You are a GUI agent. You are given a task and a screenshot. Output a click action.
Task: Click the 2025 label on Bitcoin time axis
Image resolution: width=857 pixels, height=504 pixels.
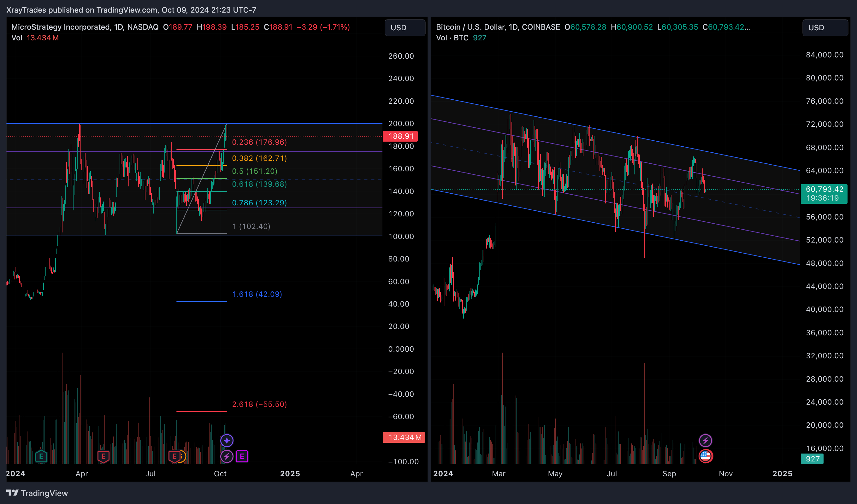[x=782, y=473]
